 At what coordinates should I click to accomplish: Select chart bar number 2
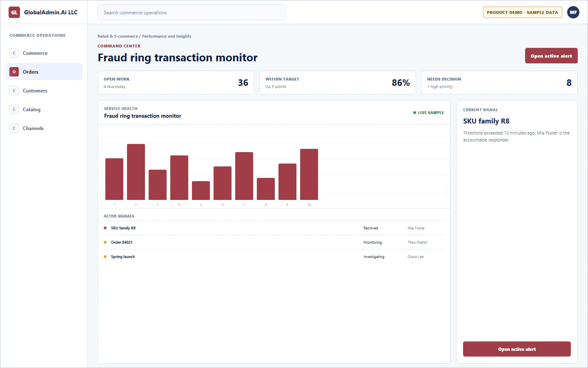coord(136,172)
